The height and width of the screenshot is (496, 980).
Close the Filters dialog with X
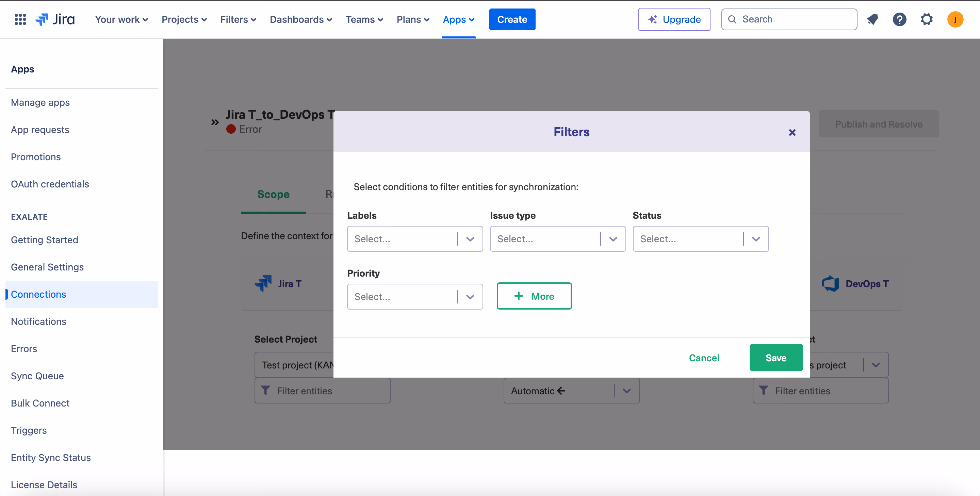[792, 132]
